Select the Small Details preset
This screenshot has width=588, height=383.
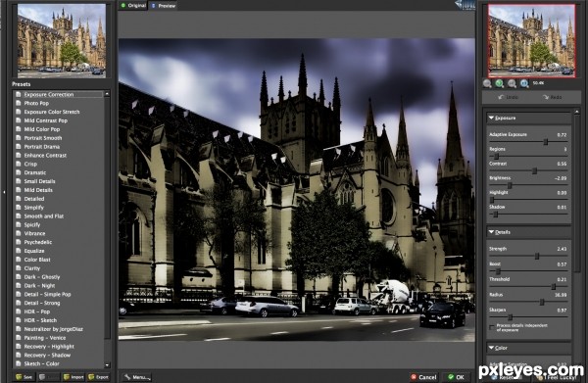pyautogui.click(x=39, y=181)
